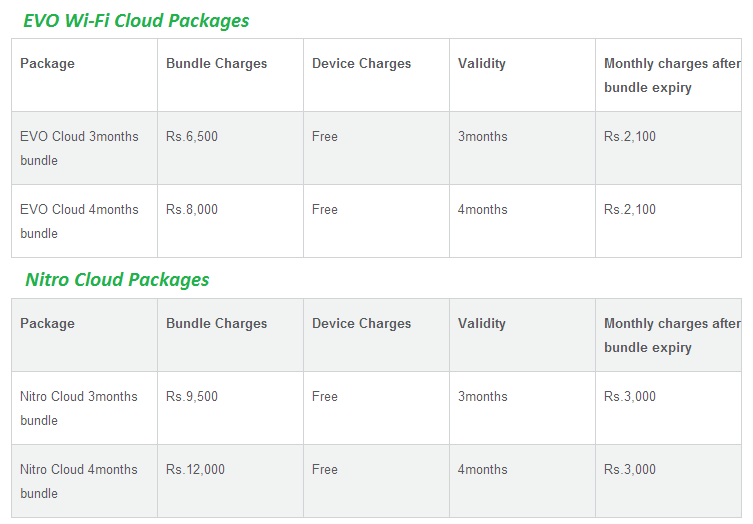Viewport: 753px width, 524px height.
Task: Click Package header in Nitro table
Action: point(47,324)
